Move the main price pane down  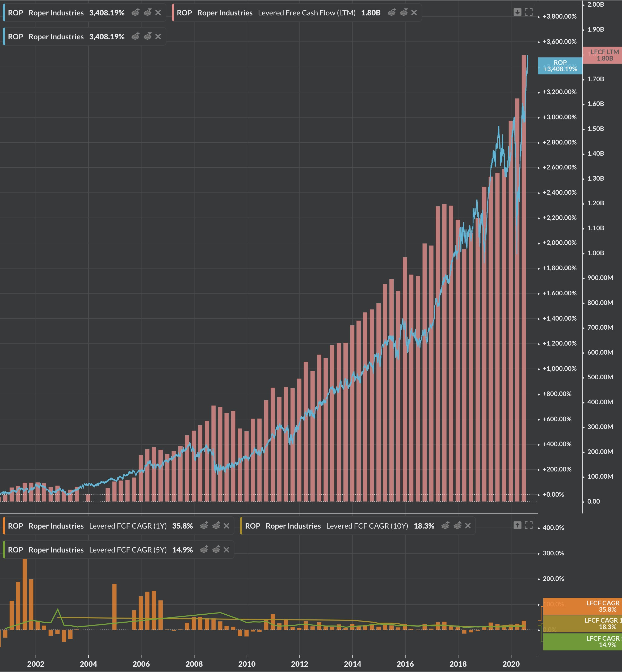click(517, 12)
